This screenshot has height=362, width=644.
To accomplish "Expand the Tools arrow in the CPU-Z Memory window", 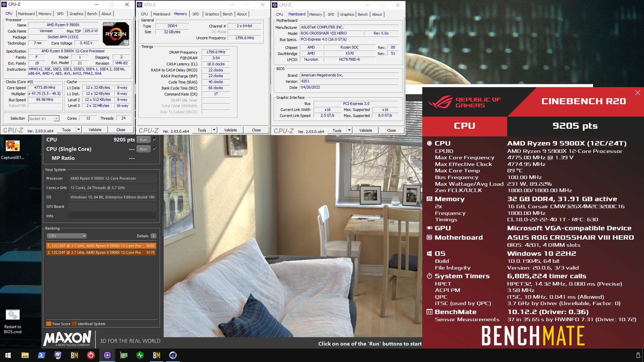I will [x=214, y=130].
